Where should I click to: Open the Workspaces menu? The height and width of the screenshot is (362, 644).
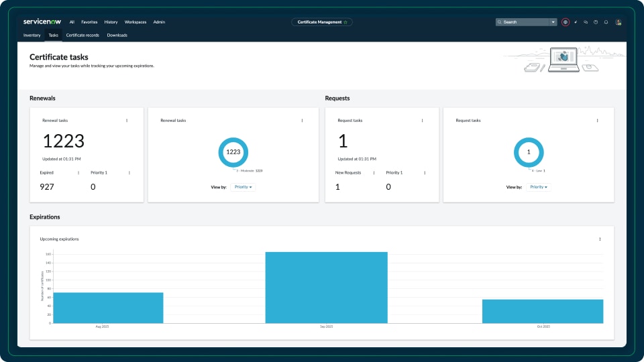pos(135,22)
